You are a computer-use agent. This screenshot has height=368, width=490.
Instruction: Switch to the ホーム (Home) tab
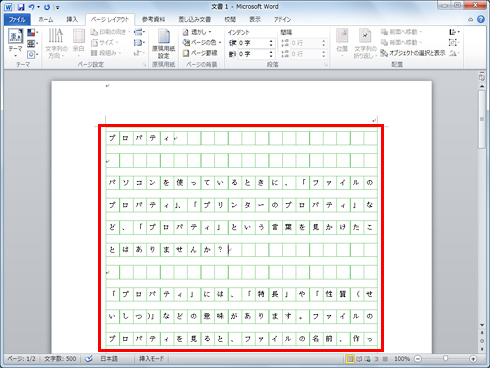pos(46,20)
